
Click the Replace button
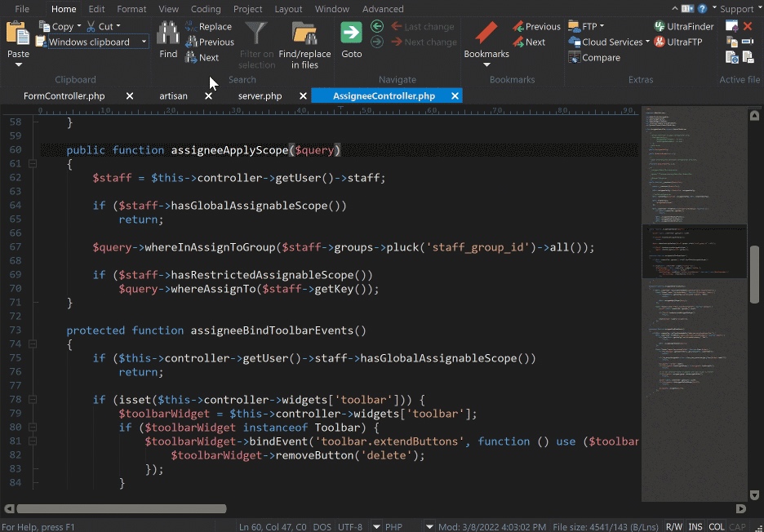pos(208,27)
